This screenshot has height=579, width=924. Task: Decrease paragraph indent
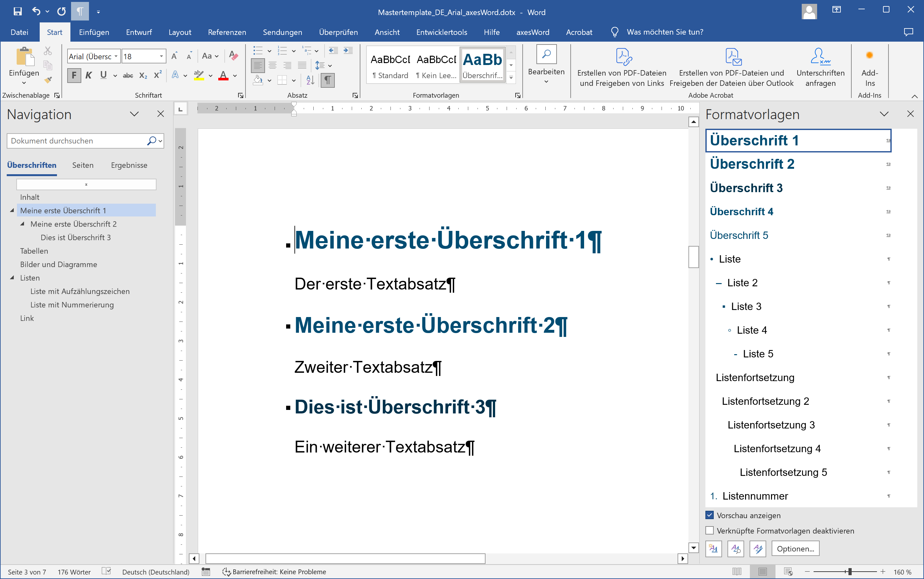click(333, 51)
